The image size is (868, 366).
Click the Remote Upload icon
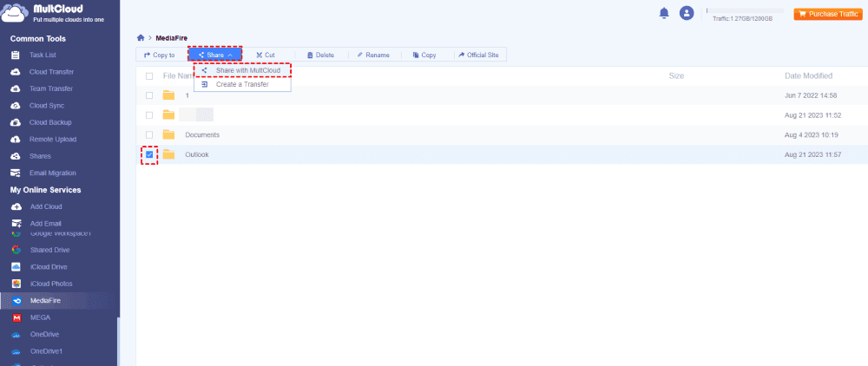tap(16, 140)
